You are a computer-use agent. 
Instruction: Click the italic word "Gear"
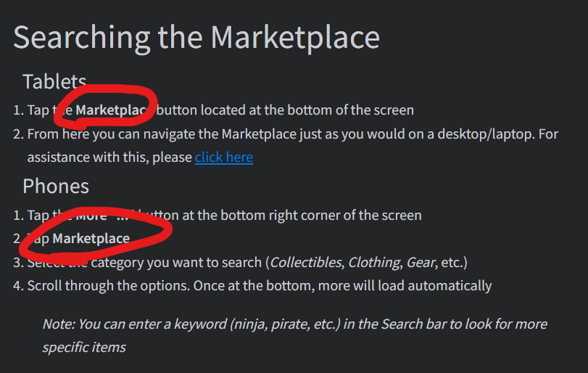(x=421, y=262)
